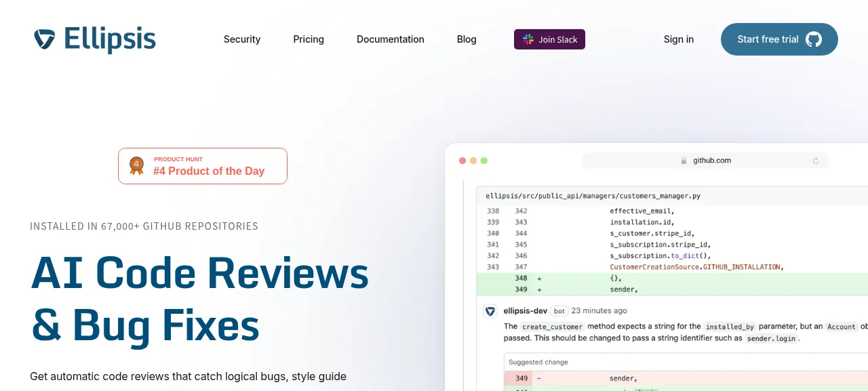This screenshot has width=868, height=391.
Task: Click the reload icon in address bar
Action: click(816, 161)
